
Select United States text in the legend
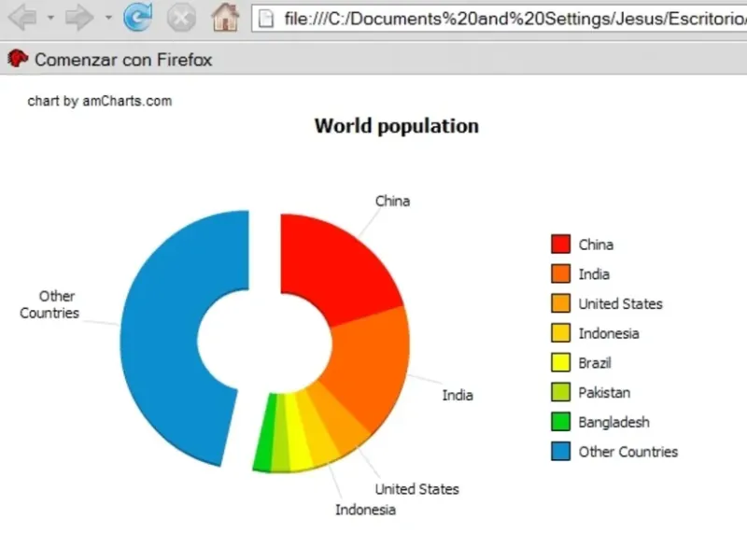click(x=620, y=304)
